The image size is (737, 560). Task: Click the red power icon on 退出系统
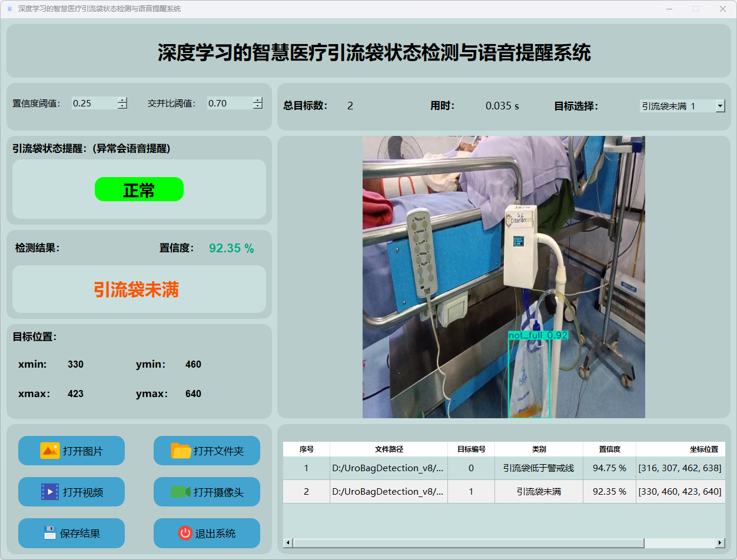tap(185, 533)
